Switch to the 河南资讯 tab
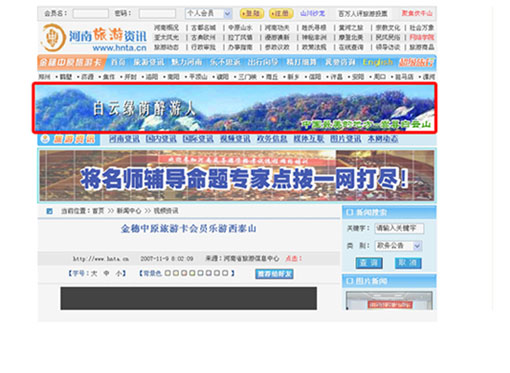The width and height of the screenshot is (510, 373). tap(124, 139)
